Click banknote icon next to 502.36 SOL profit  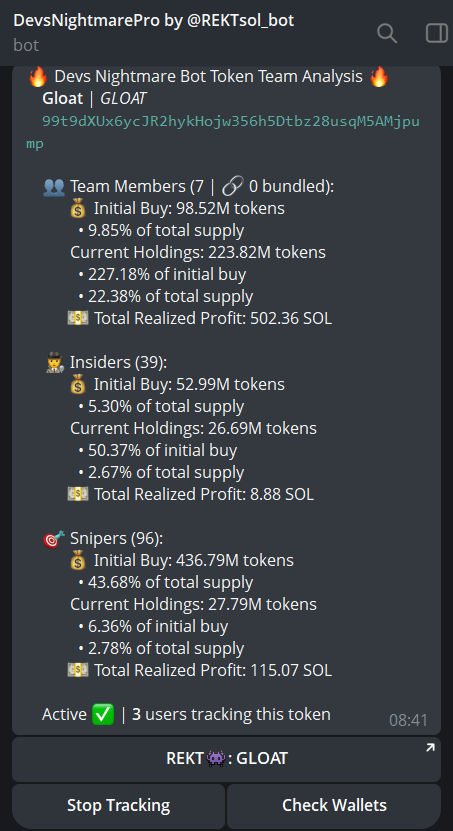(78, 319)
